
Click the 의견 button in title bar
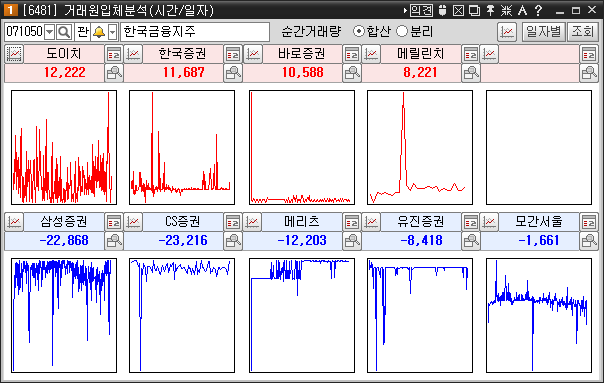[x=421, y=10]
